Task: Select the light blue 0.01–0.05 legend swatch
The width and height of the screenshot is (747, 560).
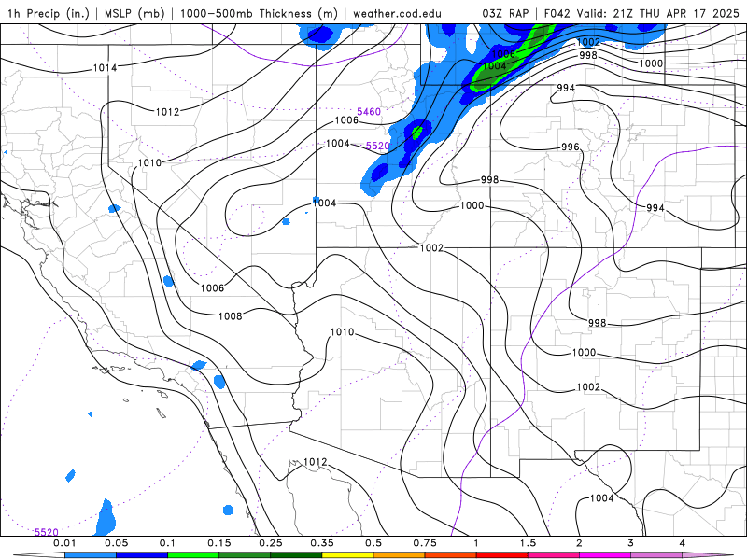Action: [91, 555]
